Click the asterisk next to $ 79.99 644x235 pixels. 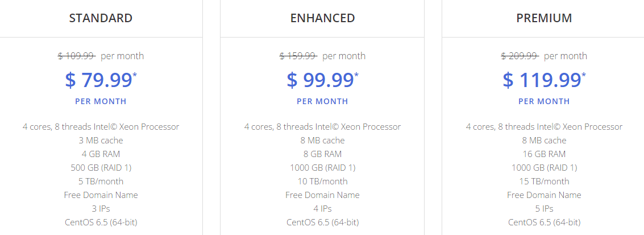(135, 75)
